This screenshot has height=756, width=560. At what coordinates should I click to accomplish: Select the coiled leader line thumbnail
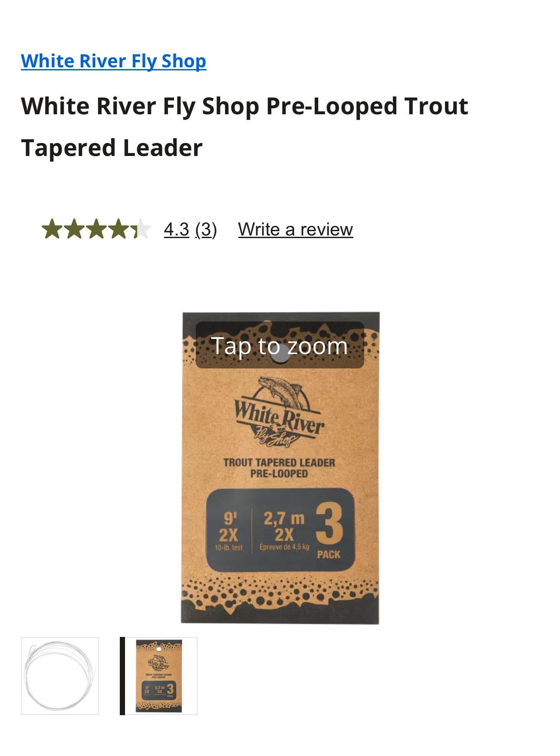60,676
